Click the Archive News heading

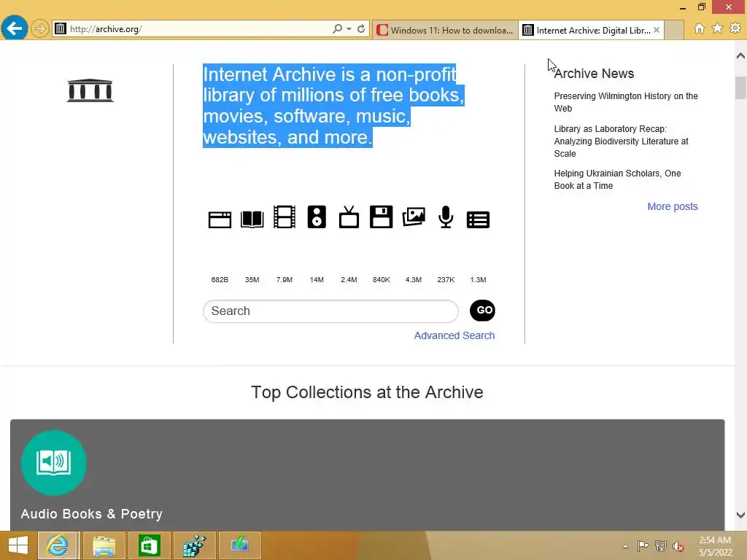[x=594, y=74]
